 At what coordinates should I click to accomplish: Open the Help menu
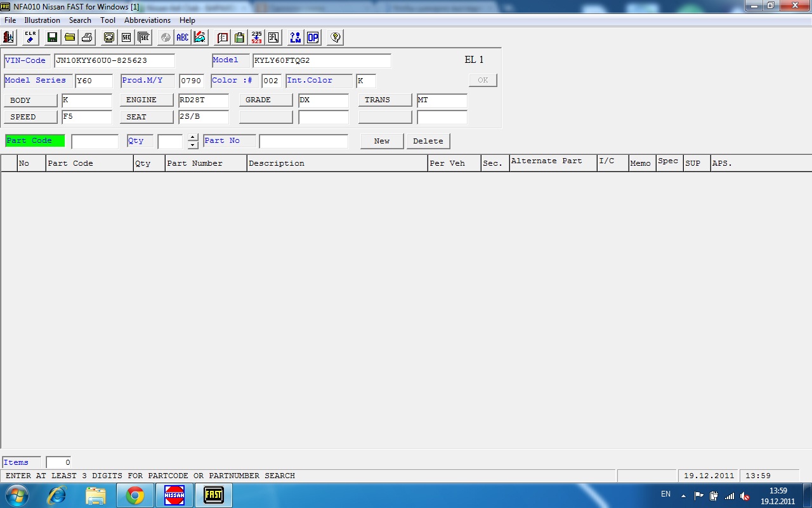point(187,20)
